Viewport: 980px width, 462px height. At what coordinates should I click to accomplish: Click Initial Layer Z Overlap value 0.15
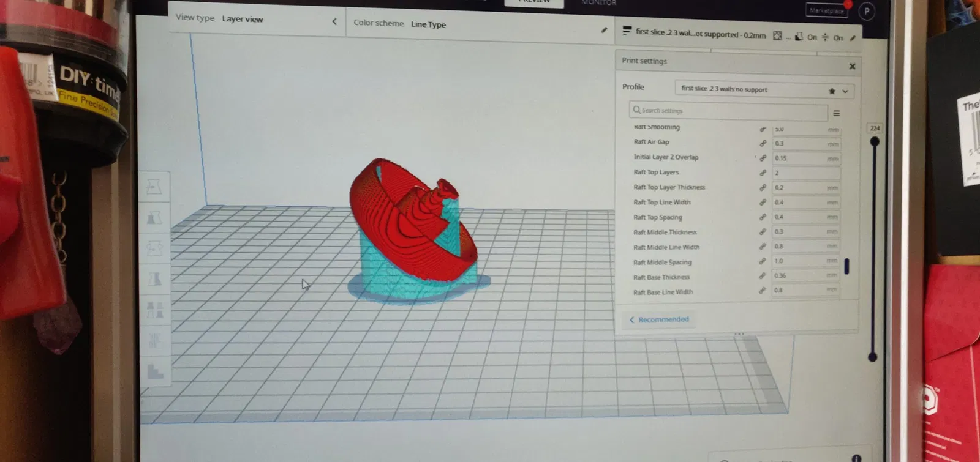(806, 158)
